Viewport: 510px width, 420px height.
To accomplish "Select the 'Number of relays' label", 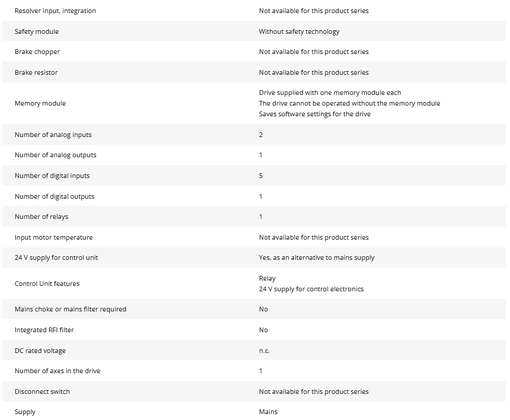I will pyautogui.click(x=42, y=217).
